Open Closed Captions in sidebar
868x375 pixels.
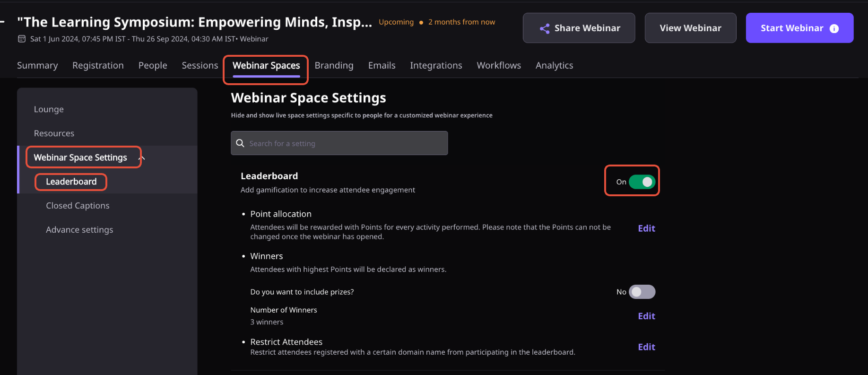[78, 206]
